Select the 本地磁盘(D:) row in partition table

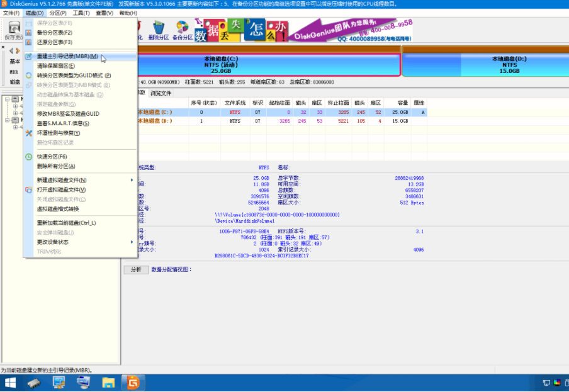(282, 121)
